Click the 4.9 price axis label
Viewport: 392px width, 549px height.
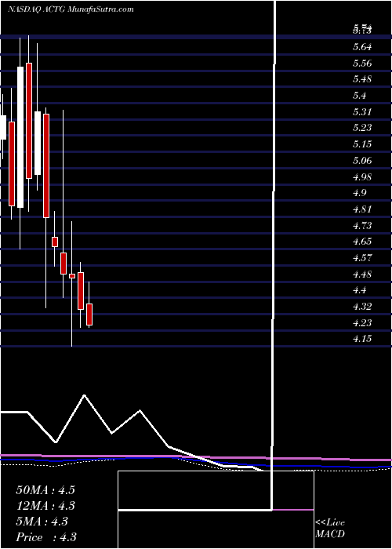click(360, 193)
